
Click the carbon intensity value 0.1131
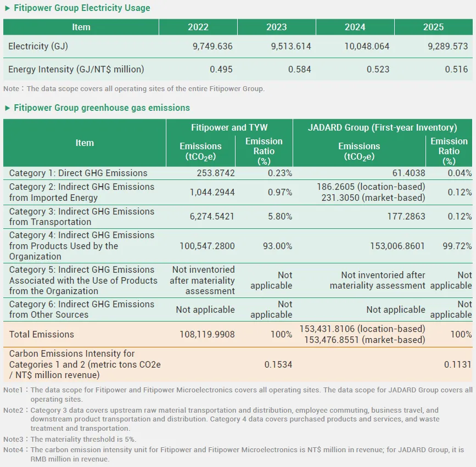pyautogui.click(x=458, y=364)
